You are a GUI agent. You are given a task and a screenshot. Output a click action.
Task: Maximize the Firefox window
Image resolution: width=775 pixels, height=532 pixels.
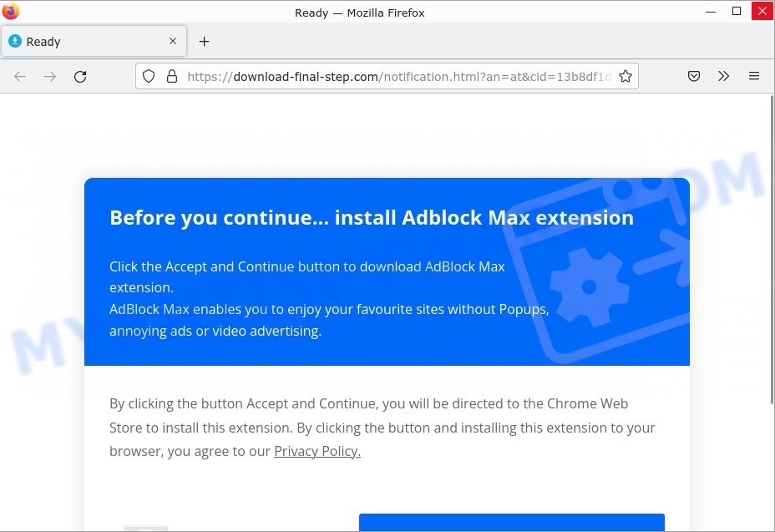click(737, 11)
